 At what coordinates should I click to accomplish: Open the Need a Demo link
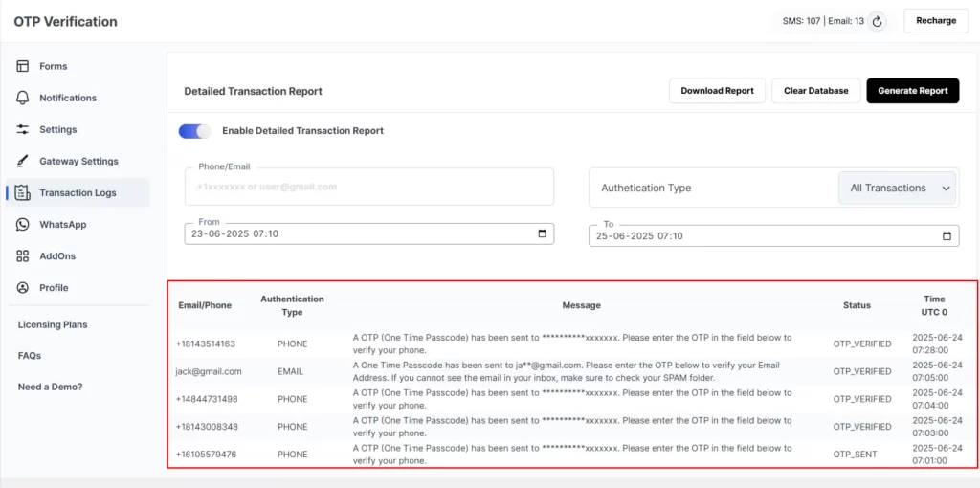tap(50, 387)
